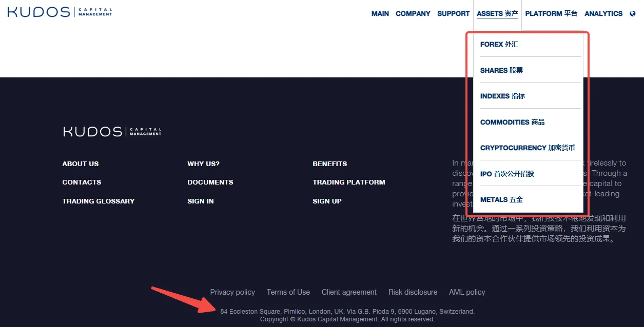Visit the WHY US? footer link

pos(203,164)
